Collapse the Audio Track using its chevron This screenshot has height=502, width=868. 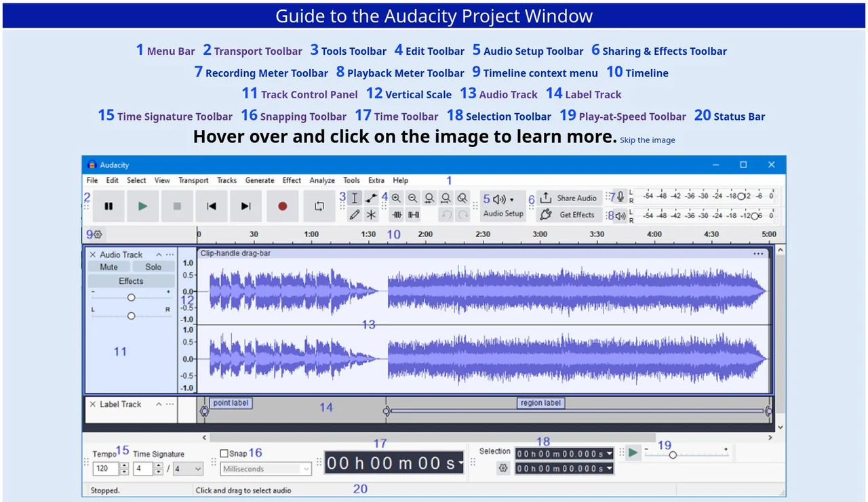point(159,255)
